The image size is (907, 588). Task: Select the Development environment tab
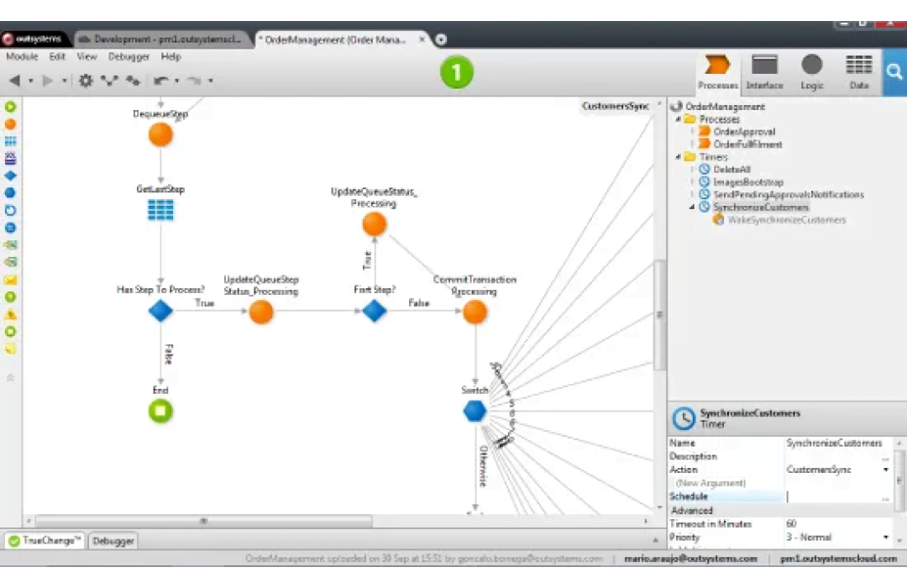162,39
